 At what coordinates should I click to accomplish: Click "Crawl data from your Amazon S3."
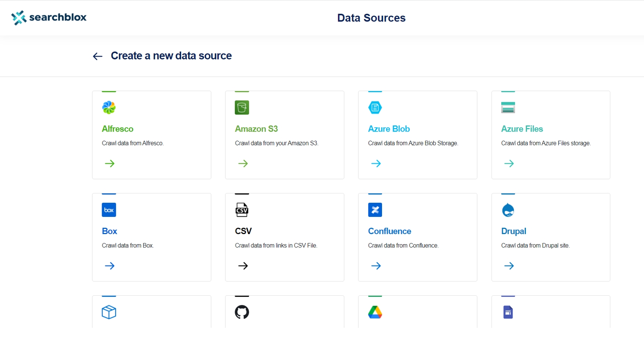tap(276, 143)
